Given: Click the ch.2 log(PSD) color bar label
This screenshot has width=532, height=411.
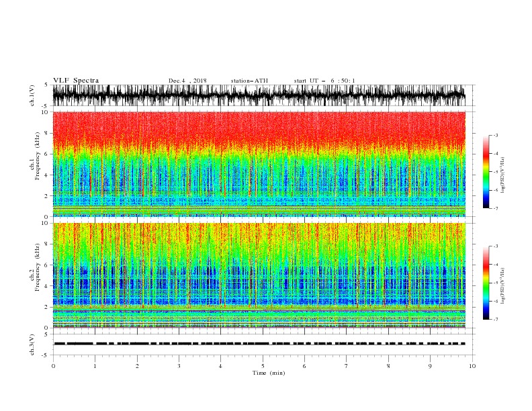Looking at the screenshot, I should 503,286.
